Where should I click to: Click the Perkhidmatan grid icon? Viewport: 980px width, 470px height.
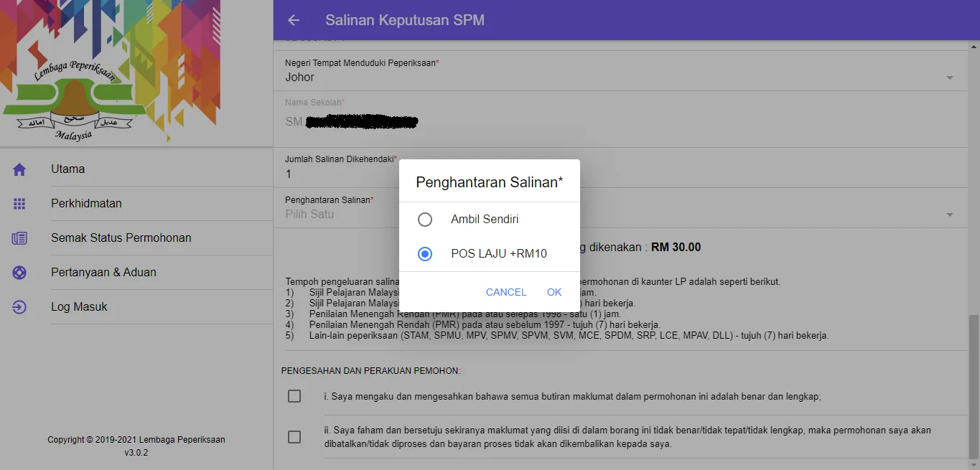pyautogui.click(x=19, y=204)
